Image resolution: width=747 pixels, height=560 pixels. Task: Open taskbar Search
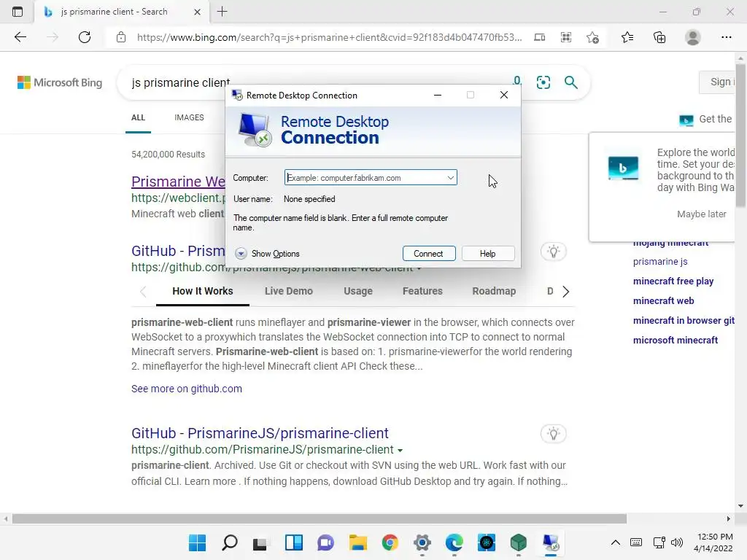click(230, 542)
